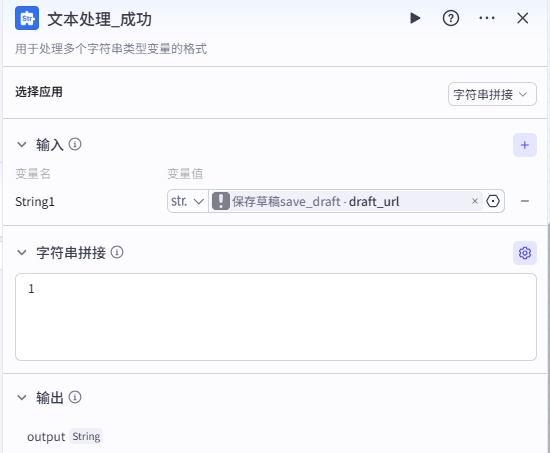Collapse the 字符串拼接 section
The width and height of the screenshot is (550, 453).
(x=22, y=253)
